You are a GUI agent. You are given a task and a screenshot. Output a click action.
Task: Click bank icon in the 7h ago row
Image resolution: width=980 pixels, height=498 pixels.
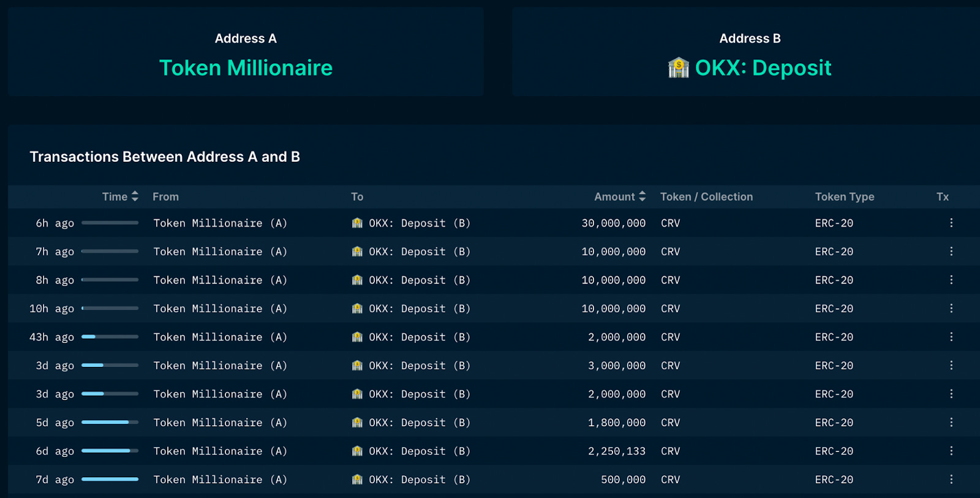(357, 251)
